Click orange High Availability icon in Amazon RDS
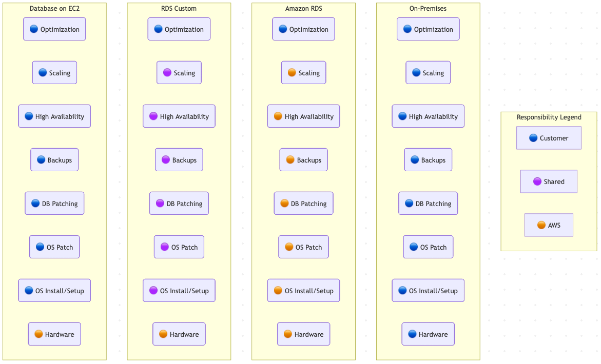Screen dimensions: 601x364 point(278,116)
